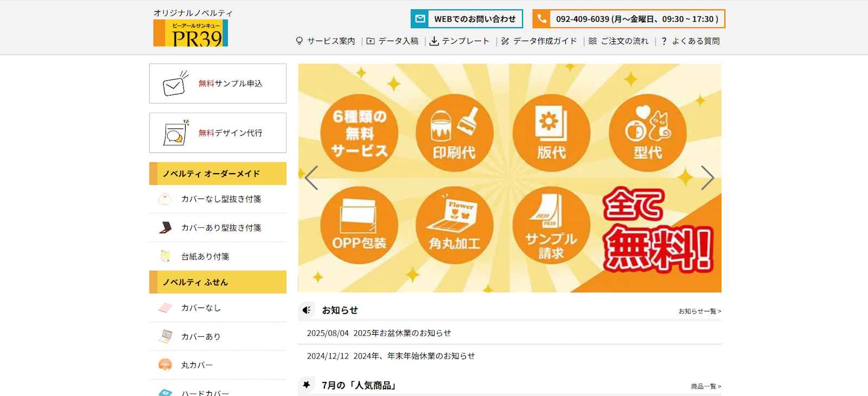Select カバーなし型抜き付箋 in sidebar
The width and height of the screenshot is (868, 396).
point(221,199)
